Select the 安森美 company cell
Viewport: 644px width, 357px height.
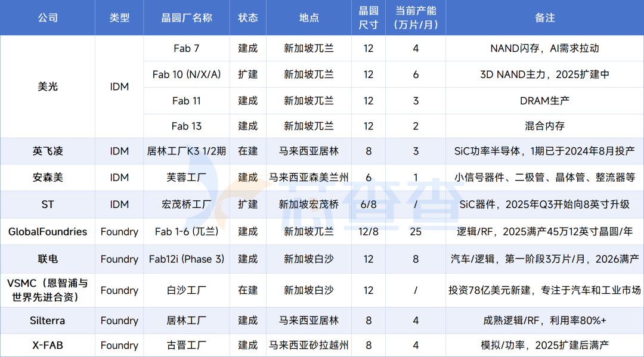click(48, 177)
